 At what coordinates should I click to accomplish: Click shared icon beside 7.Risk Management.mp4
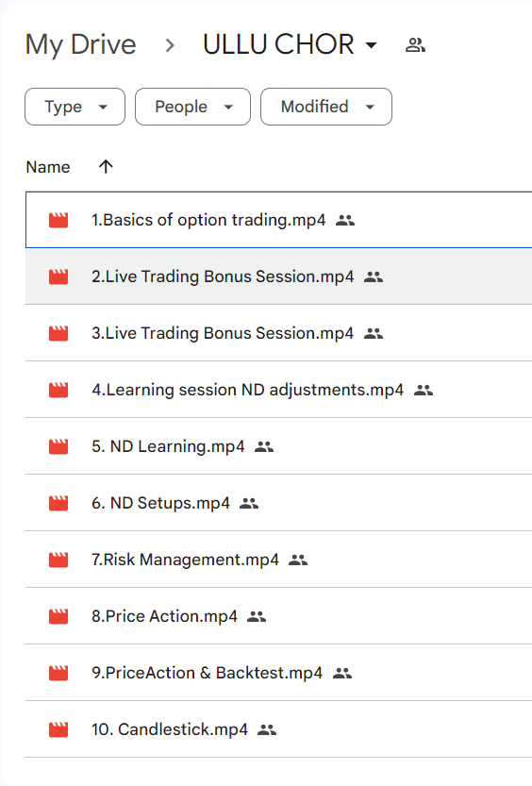(298, 560)
